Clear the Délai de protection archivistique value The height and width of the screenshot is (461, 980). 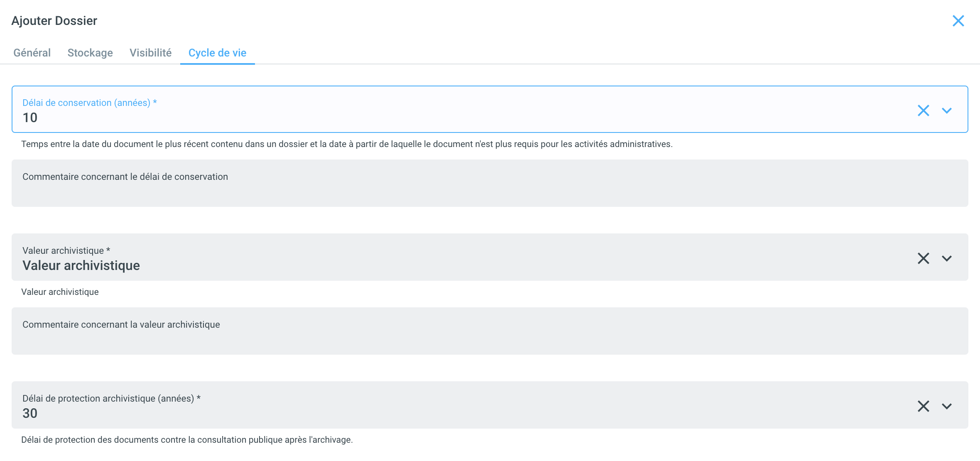[923, 406]
